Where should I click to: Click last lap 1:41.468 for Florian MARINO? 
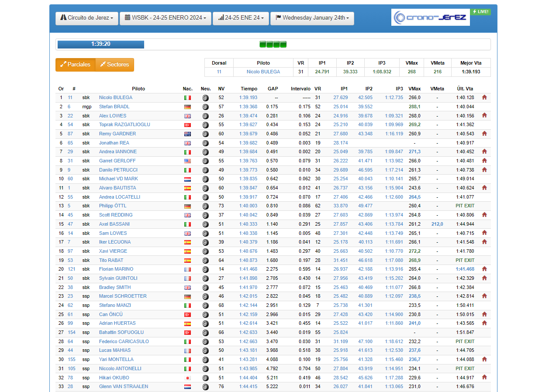465,269
